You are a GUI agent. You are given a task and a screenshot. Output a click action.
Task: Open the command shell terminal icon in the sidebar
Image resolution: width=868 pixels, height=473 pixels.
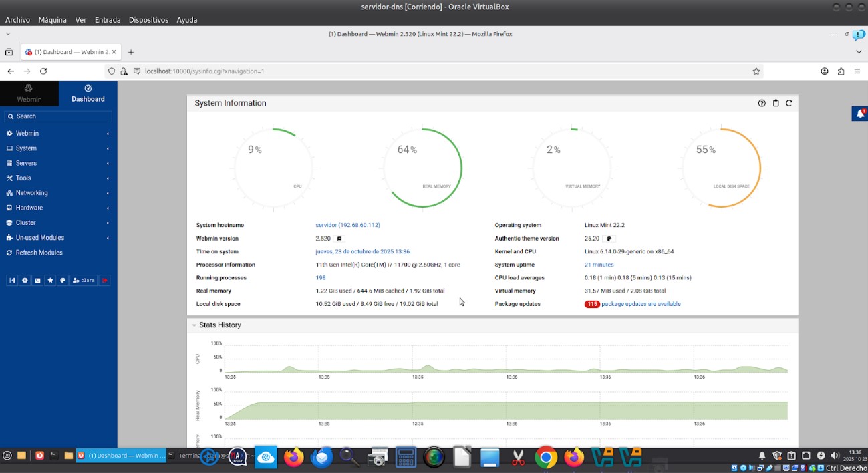[37, 281]
